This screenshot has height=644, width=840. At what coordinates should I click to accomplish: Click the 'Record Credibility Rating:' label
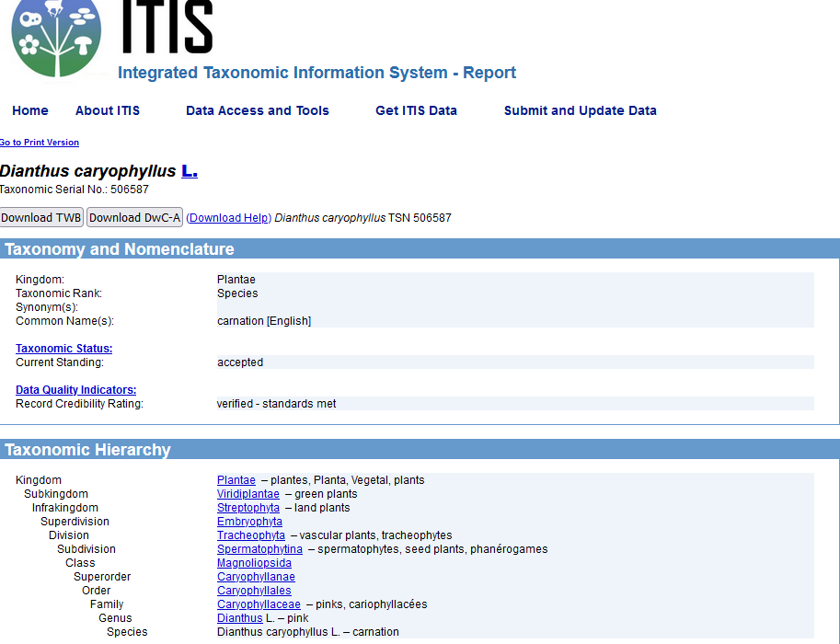tap(79, 404)
